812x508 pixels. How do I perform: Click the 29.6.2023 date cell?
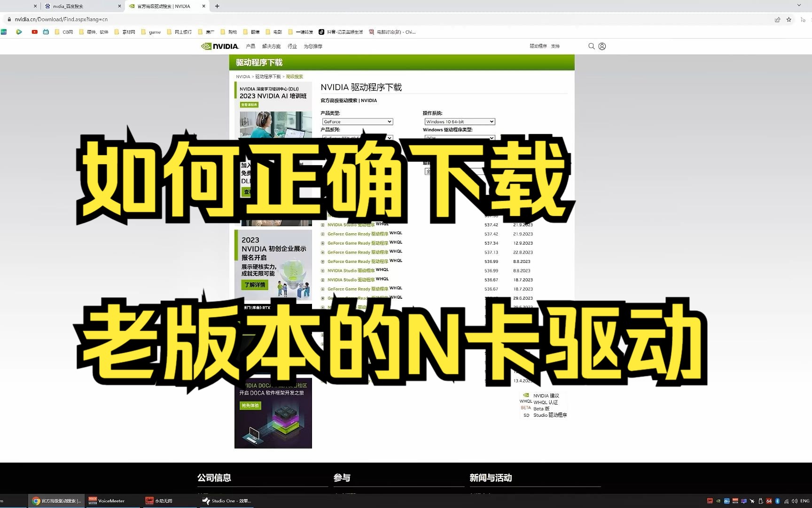(x=523, y=298)
